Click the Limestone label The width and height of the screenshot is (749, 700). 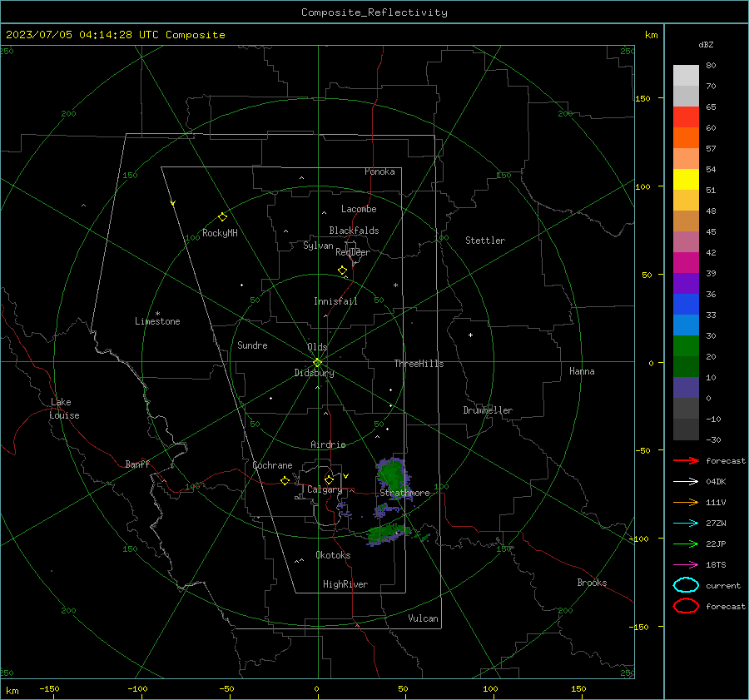[x=157, y=321]
